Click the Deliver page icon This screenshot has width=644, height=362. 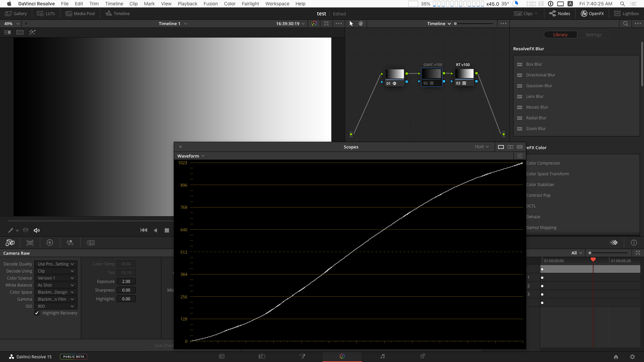click(x=422, y=356)
